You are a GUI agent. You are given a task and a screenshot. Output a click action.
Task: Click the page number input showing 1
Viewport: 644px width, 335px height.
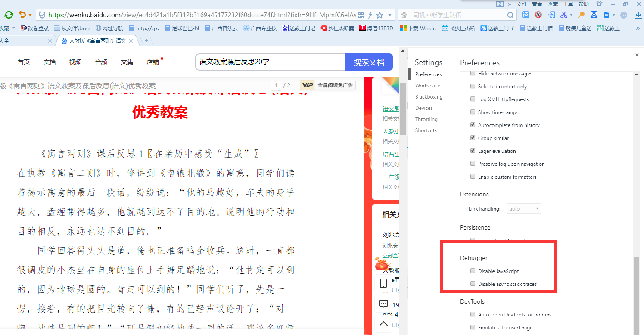pyautogui.click(x=276, y=85)
